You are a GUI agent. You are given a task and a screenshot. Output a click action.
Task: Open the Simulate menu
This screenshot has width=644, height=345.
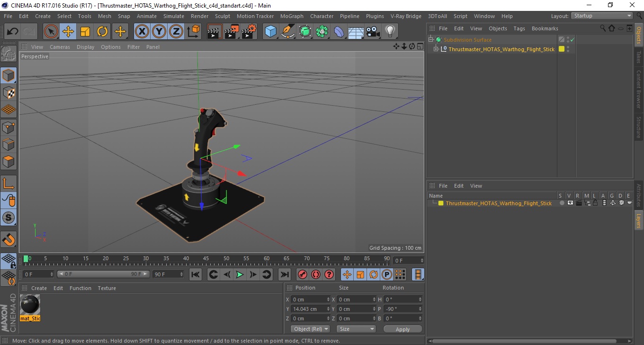(x=174, y=16)
